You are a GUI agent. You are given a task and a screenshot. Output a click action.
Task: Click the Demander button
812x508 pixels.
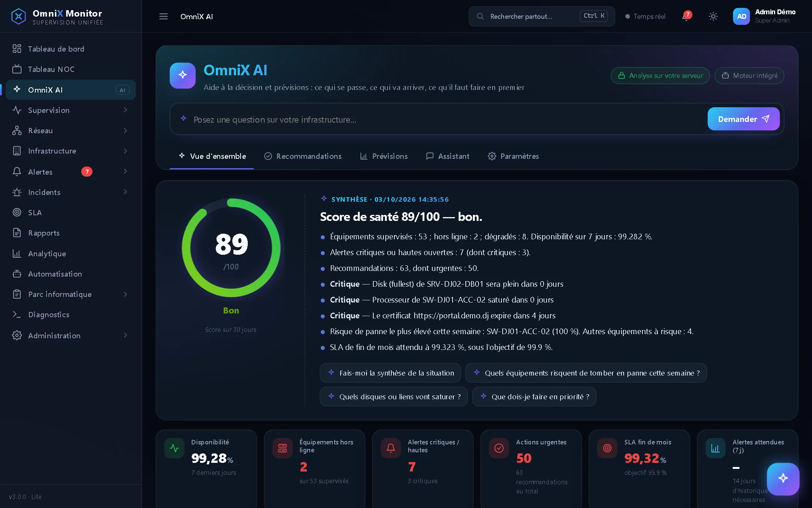(743, 119)
